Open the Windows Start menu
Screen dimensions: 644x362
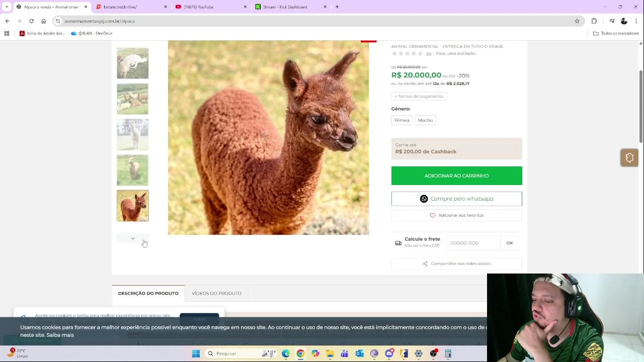pos(196,353)
